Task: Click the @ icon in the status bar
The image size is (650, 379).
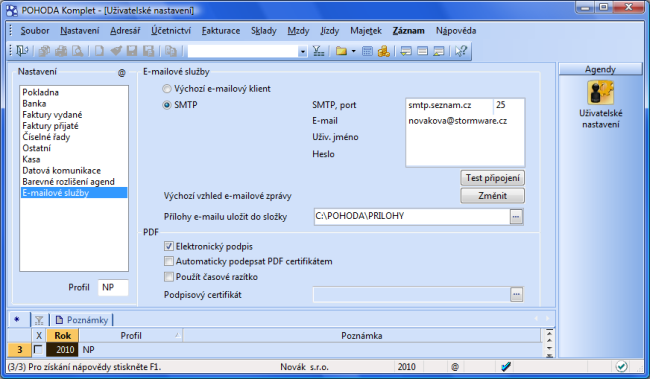Action: tap(455, 367)
